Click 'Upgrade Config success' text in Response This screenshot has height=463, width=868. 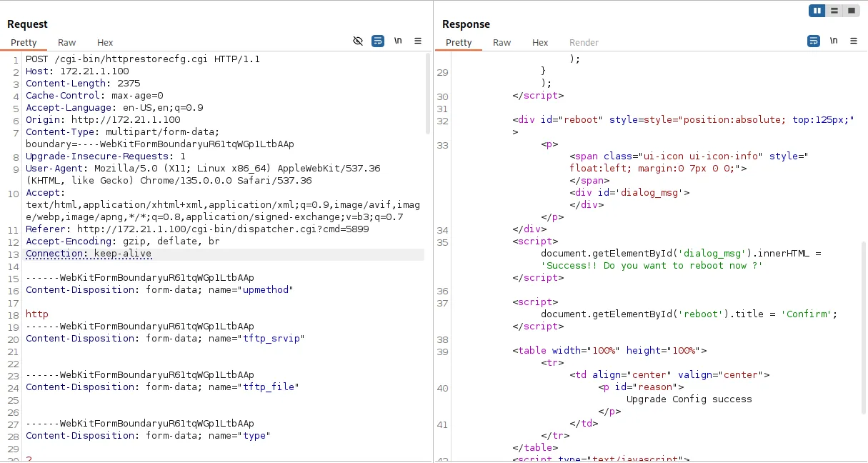pyautogui.click(x=689, y=399)
